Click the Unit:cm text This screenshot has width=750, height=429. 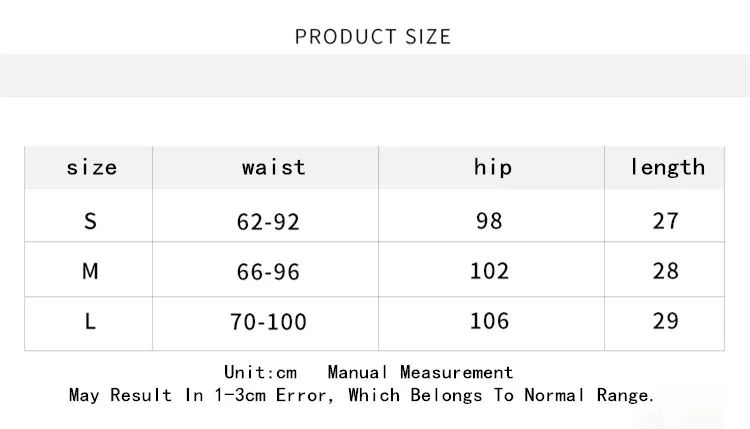click(260, 372)
